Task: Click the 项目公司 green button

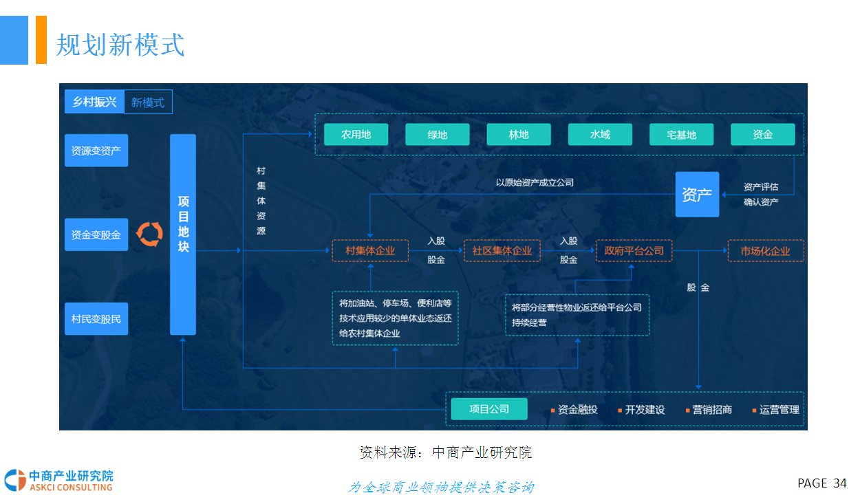Action: [489, 409]
